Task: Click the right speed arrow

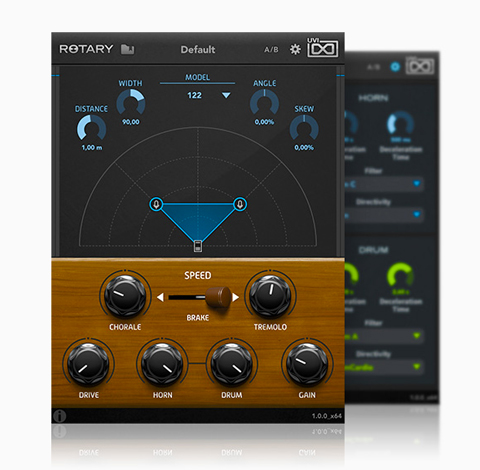Action: coord(236,297)
